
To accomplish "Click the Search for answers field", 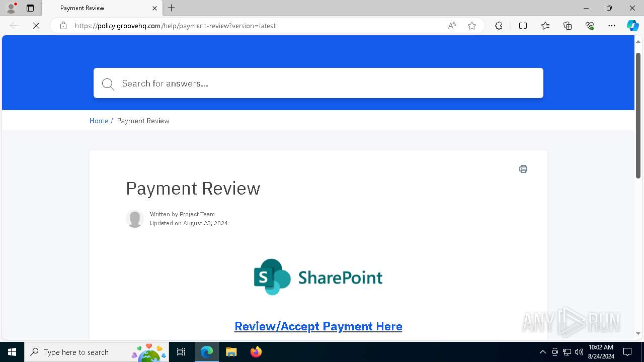I will (318, 83).
